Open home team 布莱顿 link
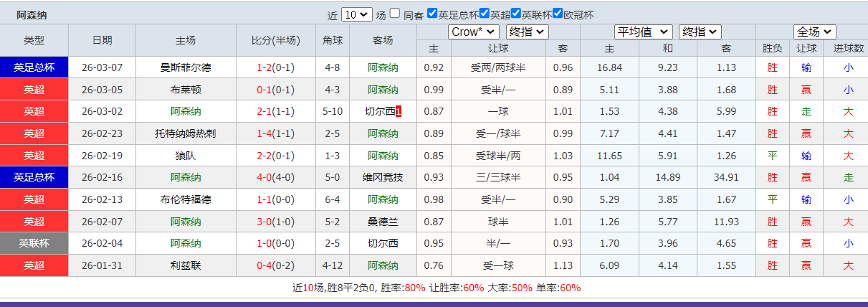 [x=186, y=90]
